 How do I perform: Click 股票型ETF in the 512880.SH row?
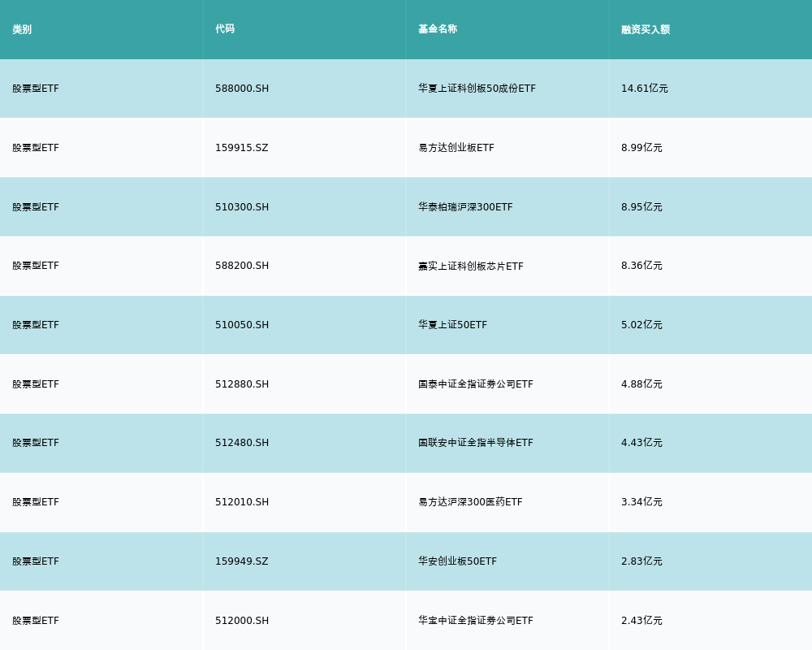pos(36,384)
